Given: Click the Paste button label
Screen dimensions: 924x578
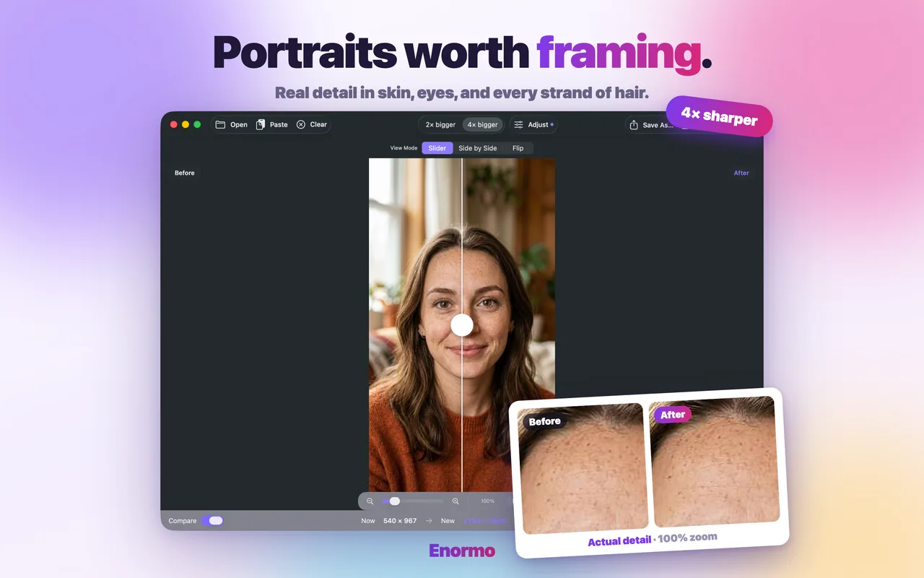Looking at the screenshot, I should [x=279, y=124].
